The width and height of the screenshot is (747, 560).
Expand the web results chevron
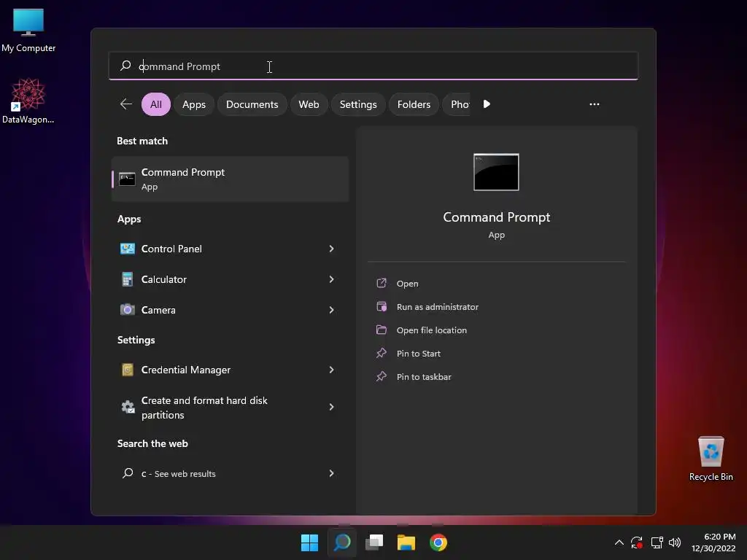pyautogui.click(x=332, y=472)
